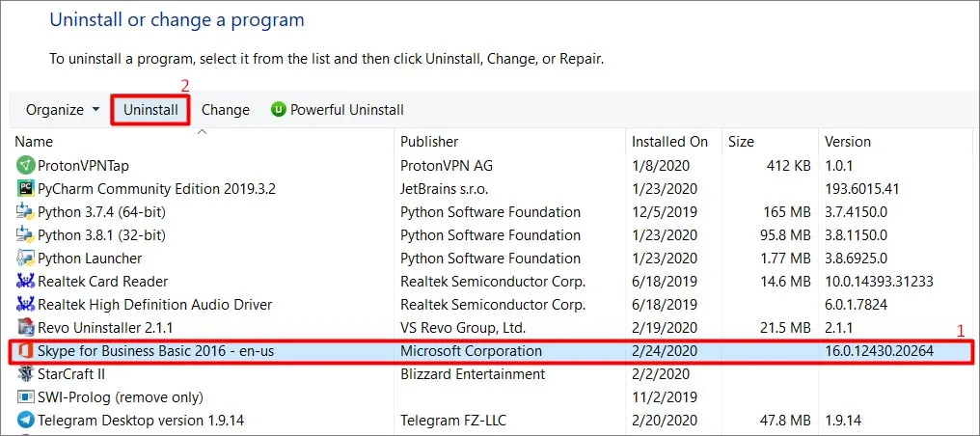Click the JetBrains s.r.o. publisher cell

point(445,189)
